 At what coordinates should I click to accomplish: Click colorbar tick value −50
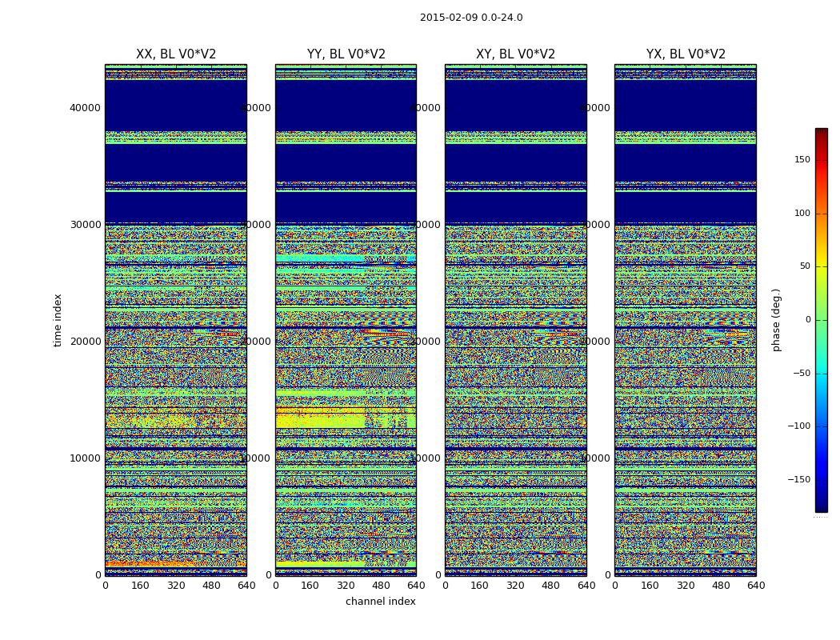(x=801, y=374)
